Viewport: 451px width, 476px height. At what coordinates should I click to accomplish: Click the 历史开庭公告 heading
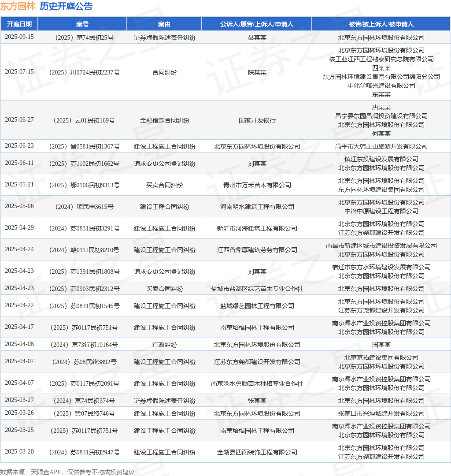66,6
